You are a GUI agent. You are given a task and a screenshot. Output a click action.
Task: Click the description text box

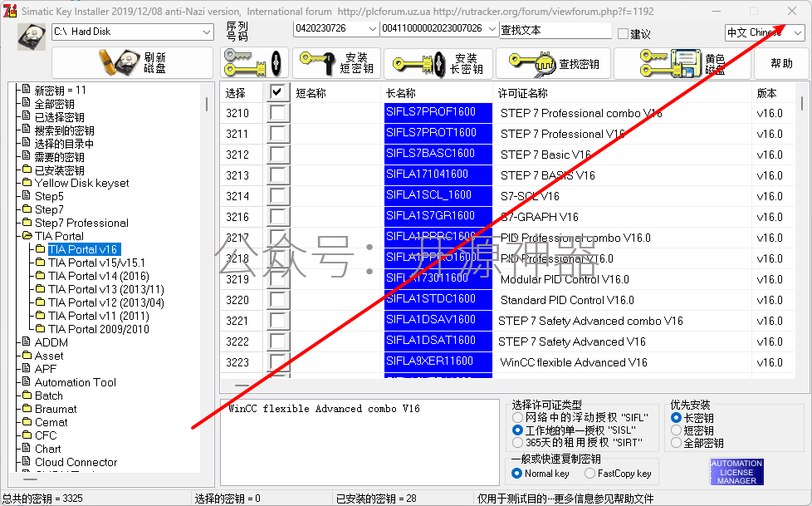click(x=359, y=442)
